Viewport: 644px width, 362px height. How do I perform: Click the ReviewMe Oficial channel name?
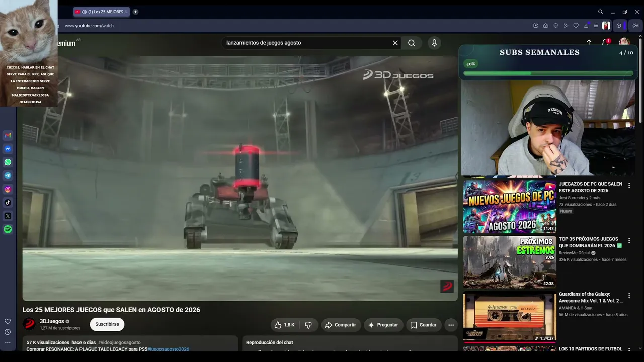574,253
